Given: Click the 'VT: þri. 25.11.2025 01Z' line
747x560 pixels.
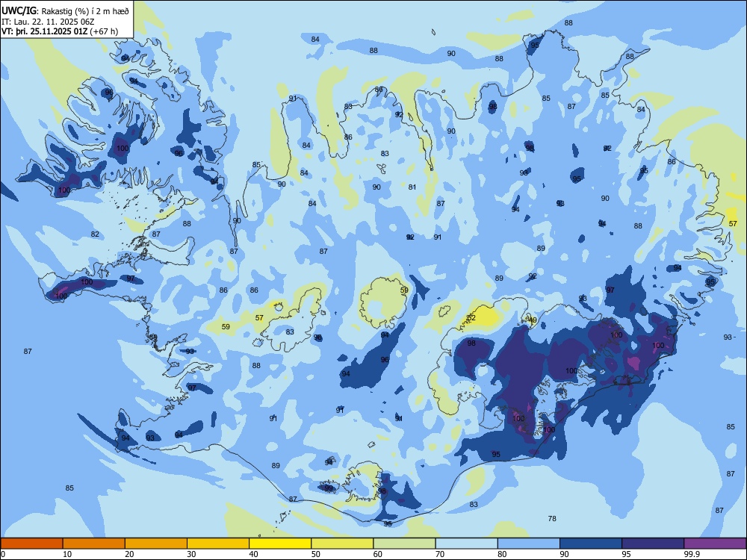Looking at the screenshot, I should point(44,31).
